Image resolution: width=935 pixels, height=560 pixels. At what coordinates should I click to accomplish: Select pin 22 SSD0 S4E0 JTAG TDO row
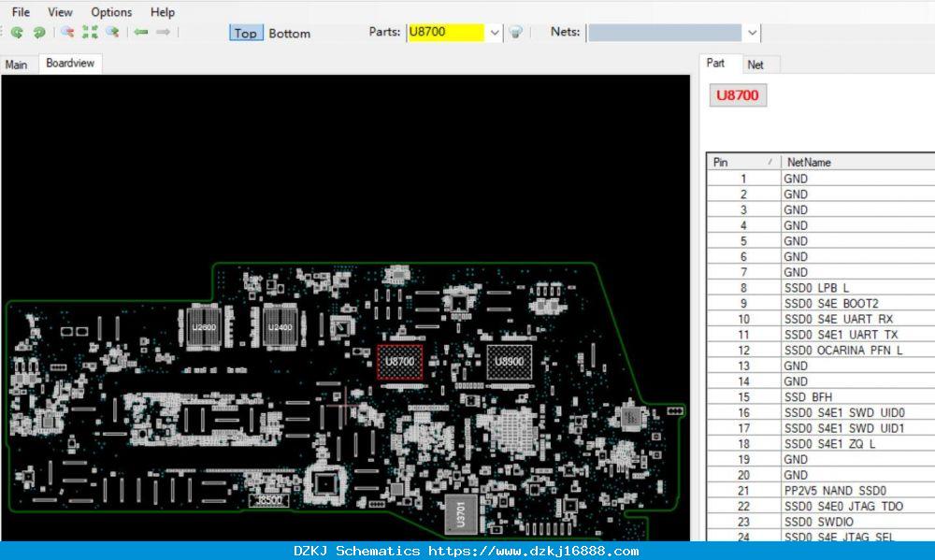click(821, 506)
